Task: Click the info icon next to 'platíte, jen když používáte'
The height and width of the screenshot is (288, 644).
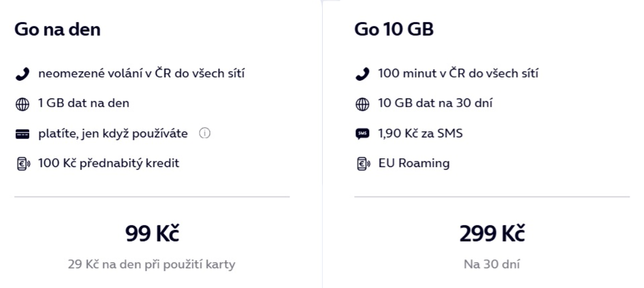Action: 205,134
